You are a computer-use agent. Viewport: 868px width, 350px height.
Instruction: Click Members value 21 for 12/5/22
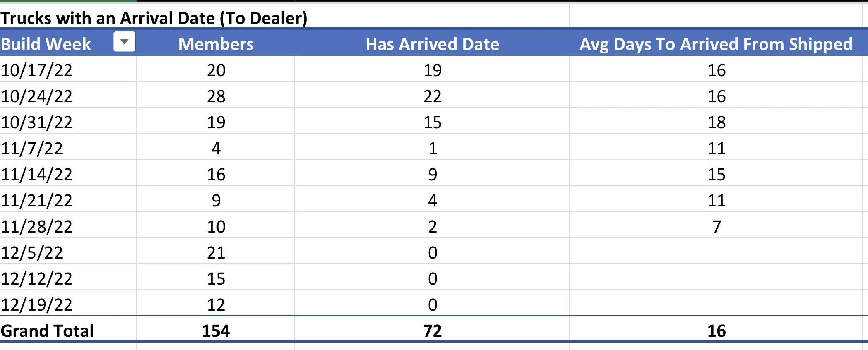pos(216,253)
